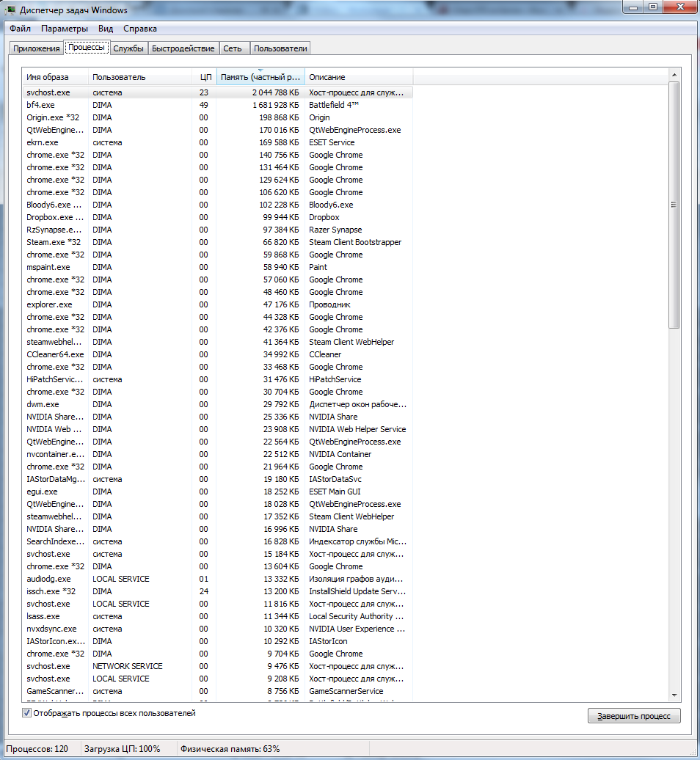Click the Завершить процесс button

pos(634,716)
